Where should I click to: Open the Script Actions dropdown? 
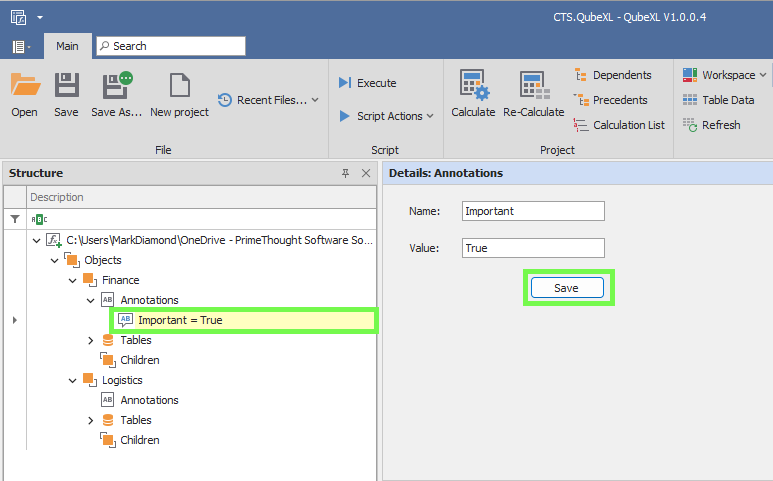[x=386, y=116]
